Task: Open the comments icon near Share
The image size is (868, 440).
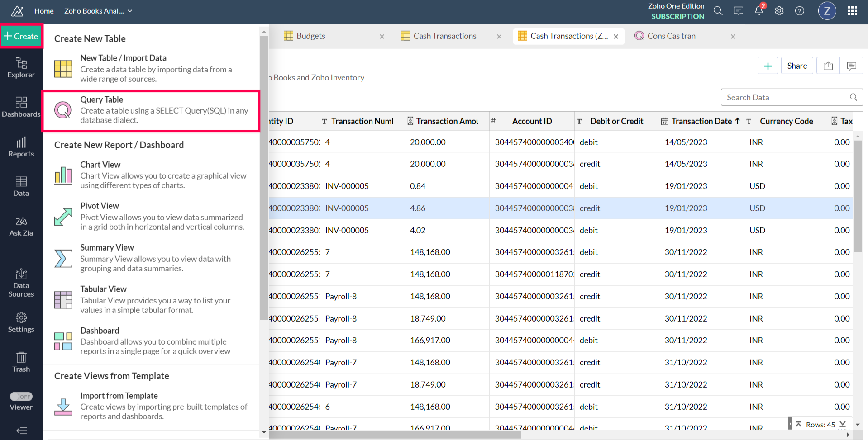Action: coord(851,66)
